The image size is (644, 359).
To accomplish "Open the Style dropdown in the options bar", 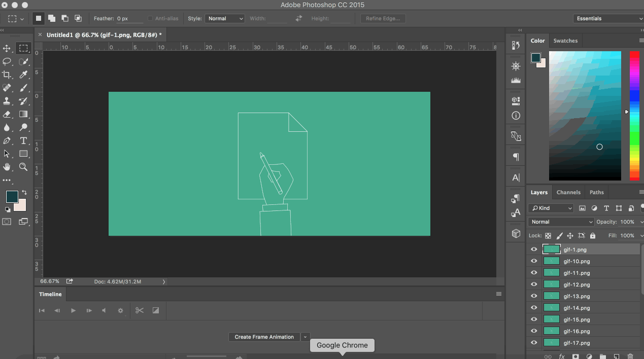I will click(x=225, y=18).
